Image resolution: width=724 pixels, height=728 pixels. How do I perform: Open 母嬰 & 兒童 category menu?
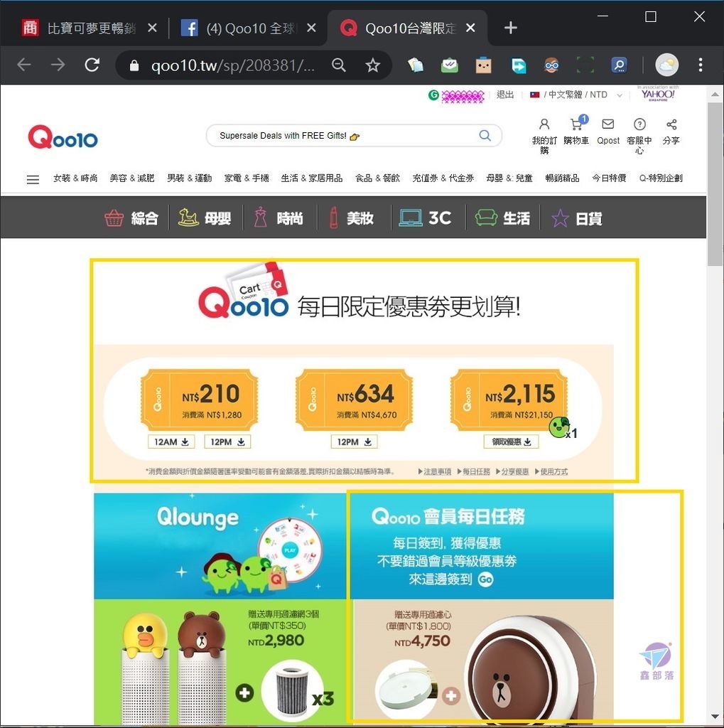[509, 178]
